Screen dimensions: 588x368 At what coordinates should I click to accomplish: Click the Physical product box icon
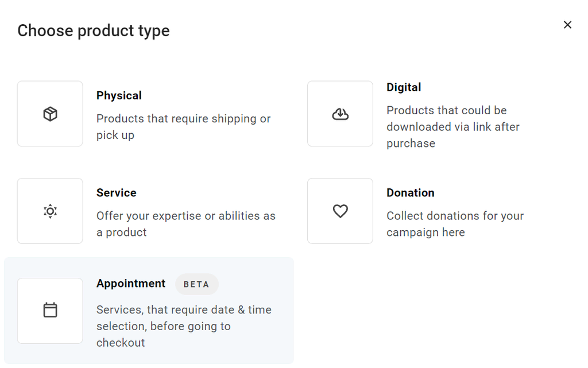pos(50,114)
